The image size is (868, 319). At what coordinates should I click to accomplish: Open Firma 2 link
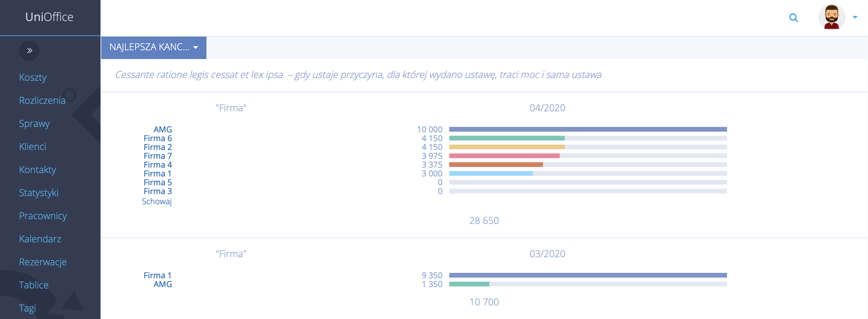[x=158, y=147]
